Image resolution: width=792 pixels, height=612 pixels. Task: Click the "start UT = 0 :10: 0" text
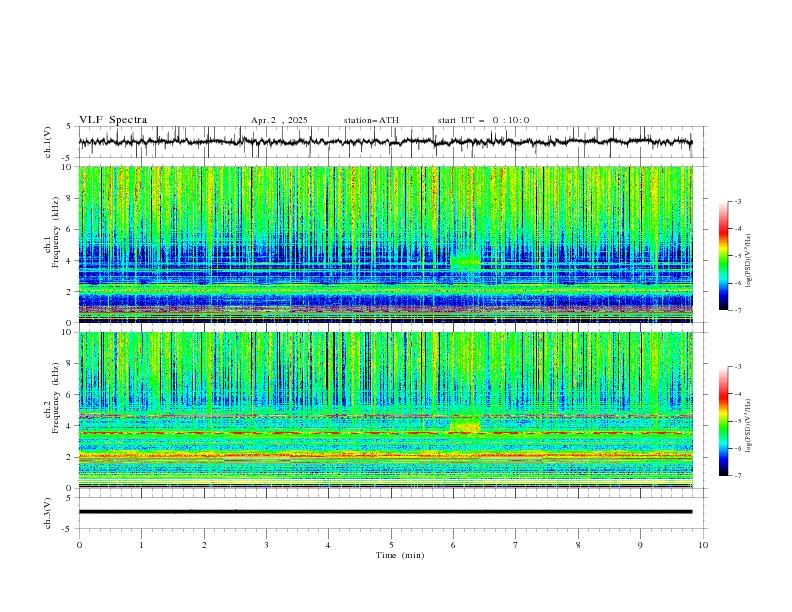[x=483, y=120]
